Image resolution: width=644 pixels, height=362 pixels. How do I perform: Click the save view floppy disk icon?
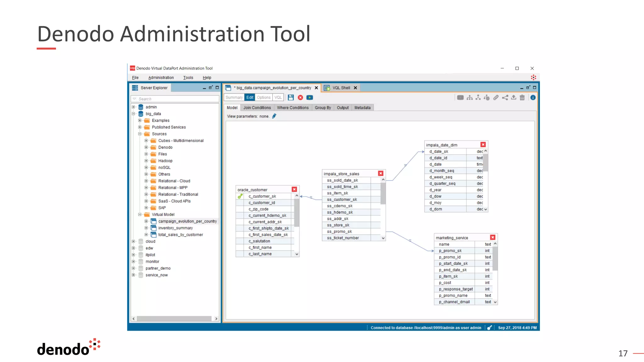291,97
